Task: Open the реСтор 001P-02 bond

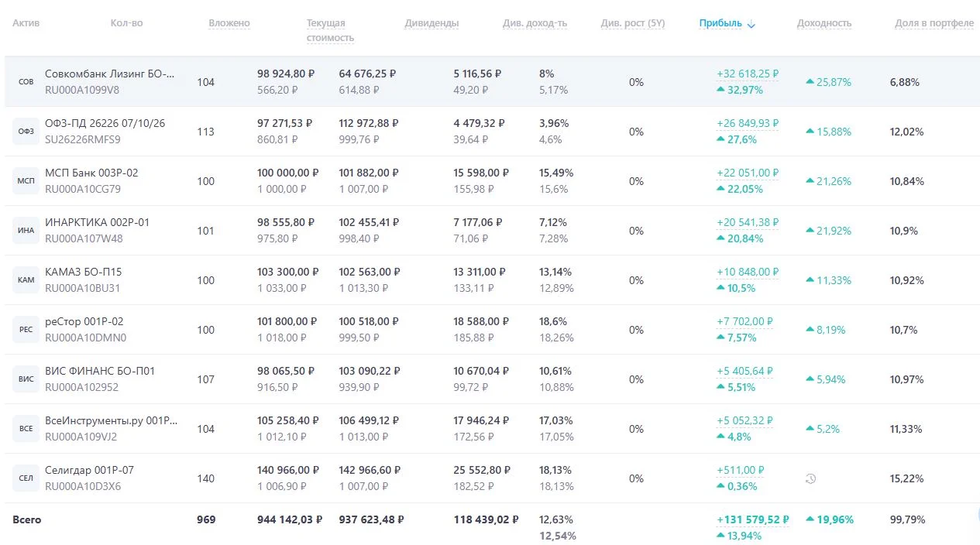Action: point(84,321)
